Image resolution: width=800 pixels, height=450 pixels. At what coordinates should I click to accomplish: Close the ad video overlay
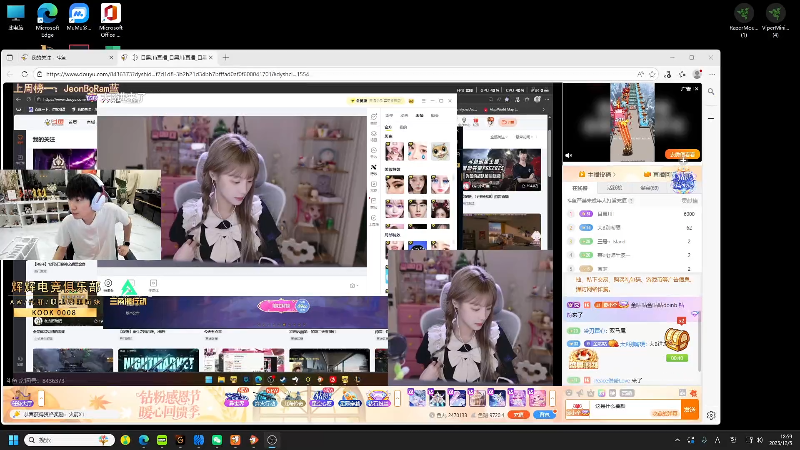[696, 89]
